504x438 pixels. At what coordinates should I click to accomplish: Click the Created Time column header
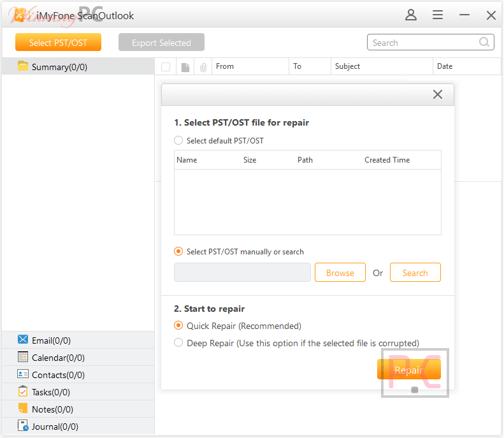(x=387, y=160)
